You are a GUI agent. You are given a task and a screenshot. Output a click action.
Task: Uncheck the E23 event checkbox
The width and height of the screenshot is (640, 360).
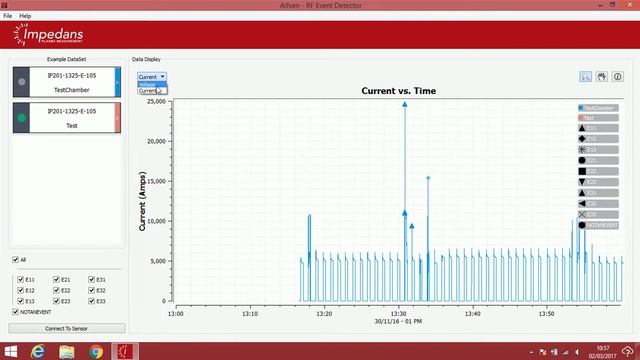point(56,301)
